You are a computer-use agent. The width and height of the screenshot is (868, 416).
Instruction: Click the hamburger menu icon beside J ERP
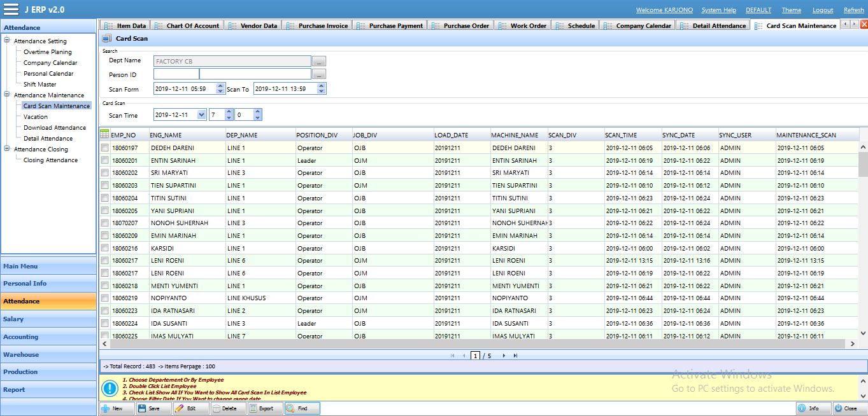click(x=11, y=10)
